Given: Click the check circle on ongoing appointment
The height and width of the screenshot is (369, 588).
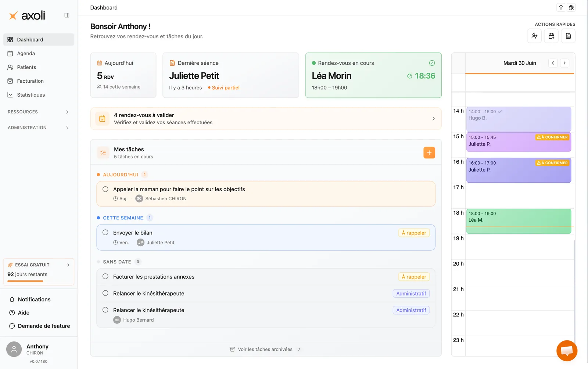Looking at the screenshot, I should [x=432, y=63].
